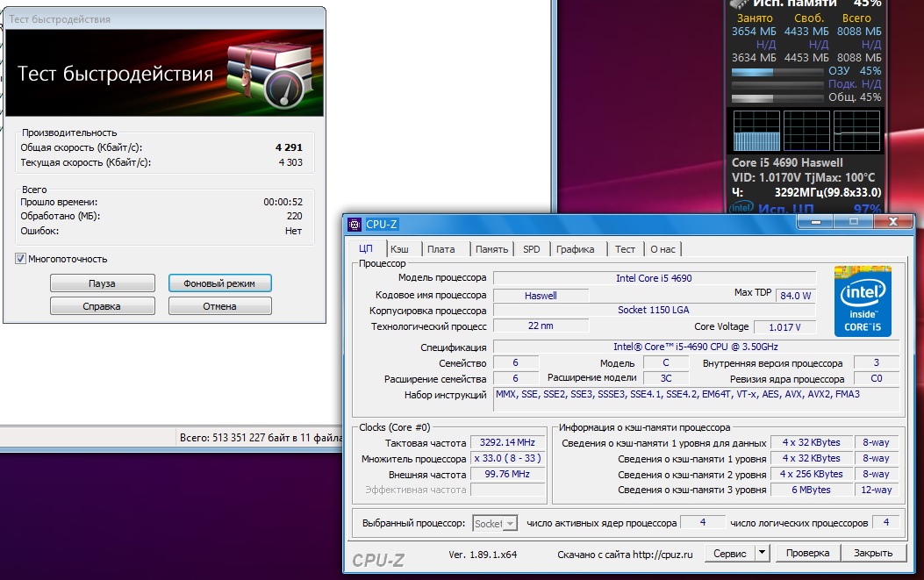Screen dimensions: 924x580
Task: Click the Скачано с сайта http://cpuz.ru text
Action: pyautogui.click(x=626, y=555)
